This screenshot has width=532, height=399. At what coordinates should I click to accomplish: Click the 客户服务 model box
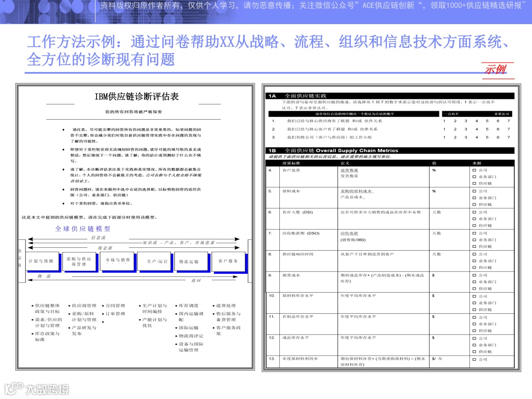point(228,262)
